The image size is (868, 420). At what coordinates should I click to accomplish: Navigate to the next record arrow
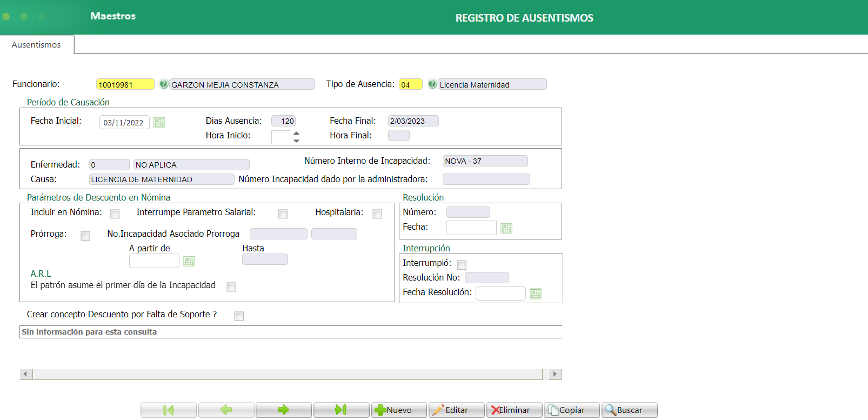pyautogui.click(x=284, y=410)
